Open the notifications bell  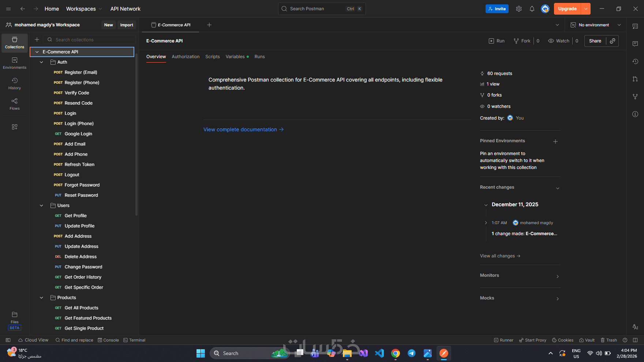tap(532, 9)
